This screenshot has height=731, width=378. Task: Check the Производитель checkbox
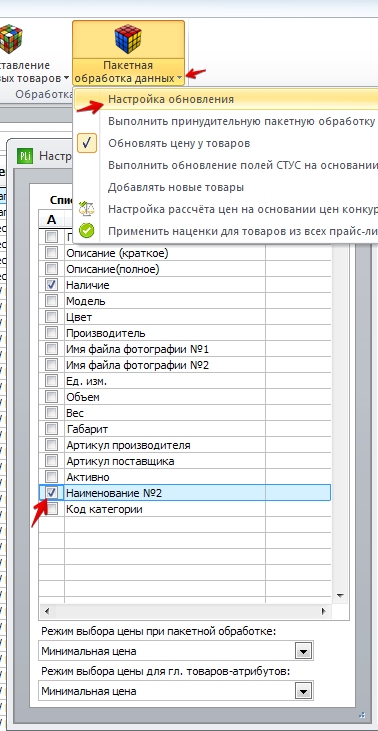(52, 333)
